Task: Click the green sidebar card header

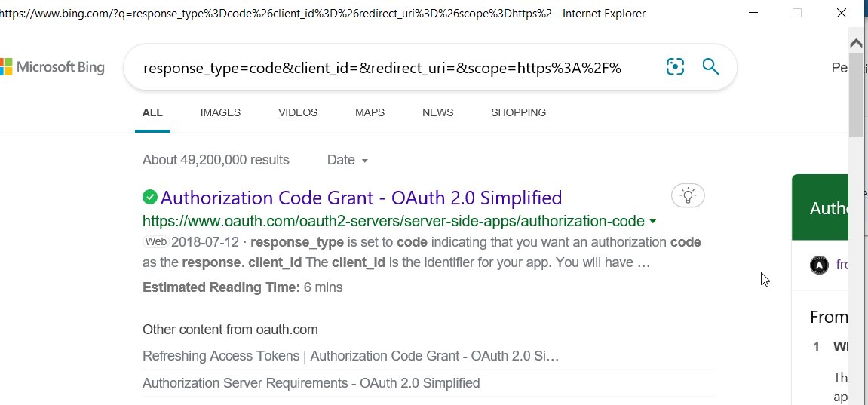Action: (x=820, y=207)
